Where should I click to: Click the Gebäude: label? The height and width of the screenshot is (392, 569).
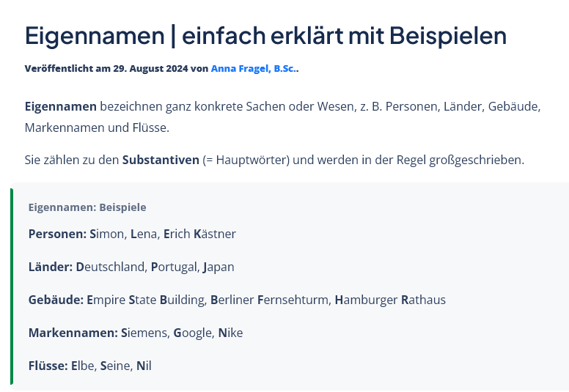56,300
